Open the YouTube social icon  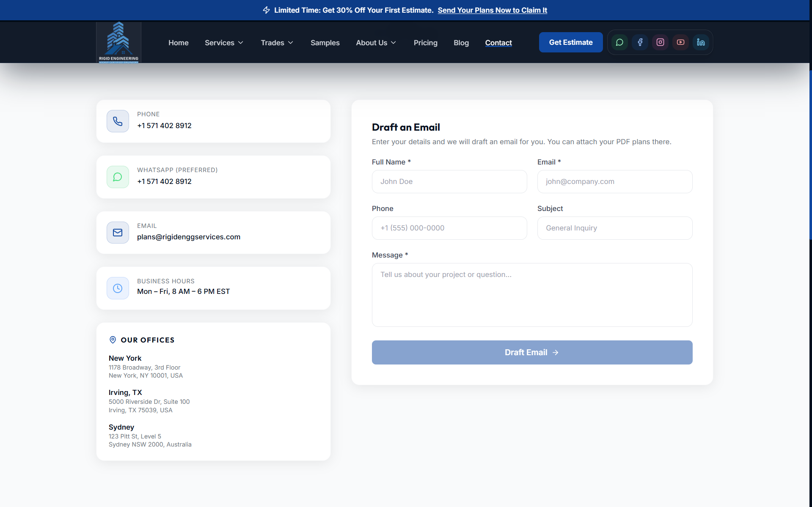point(680,42)
